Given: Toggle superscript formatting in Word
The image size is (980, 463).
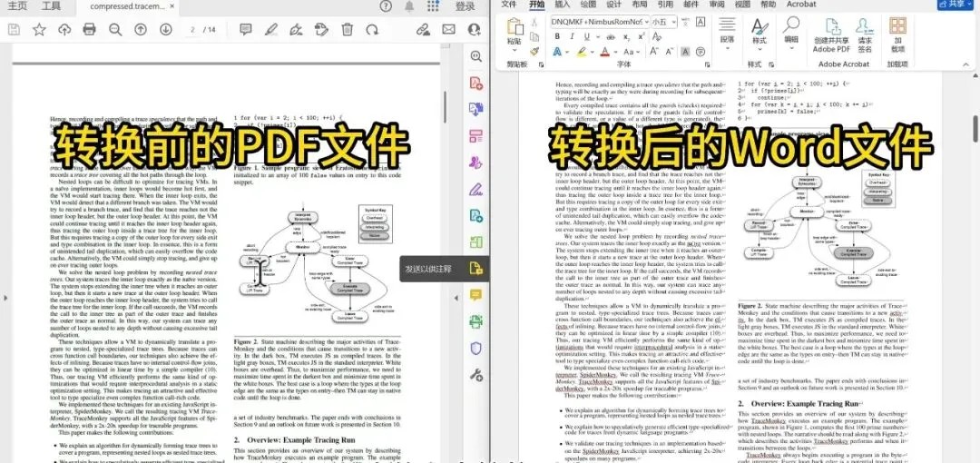Looking at the screenshot, I should [x=640, y=37].
